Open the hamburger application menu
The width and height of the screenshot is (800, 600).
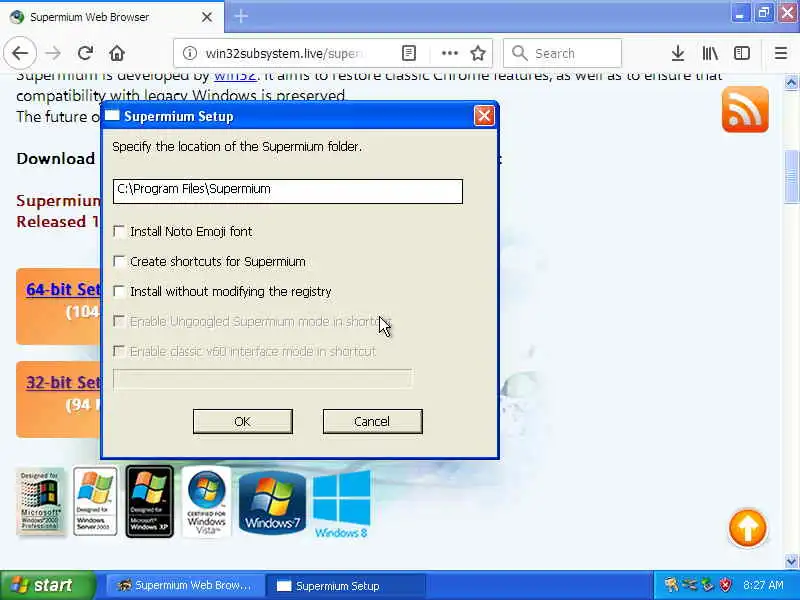point(781,53)
